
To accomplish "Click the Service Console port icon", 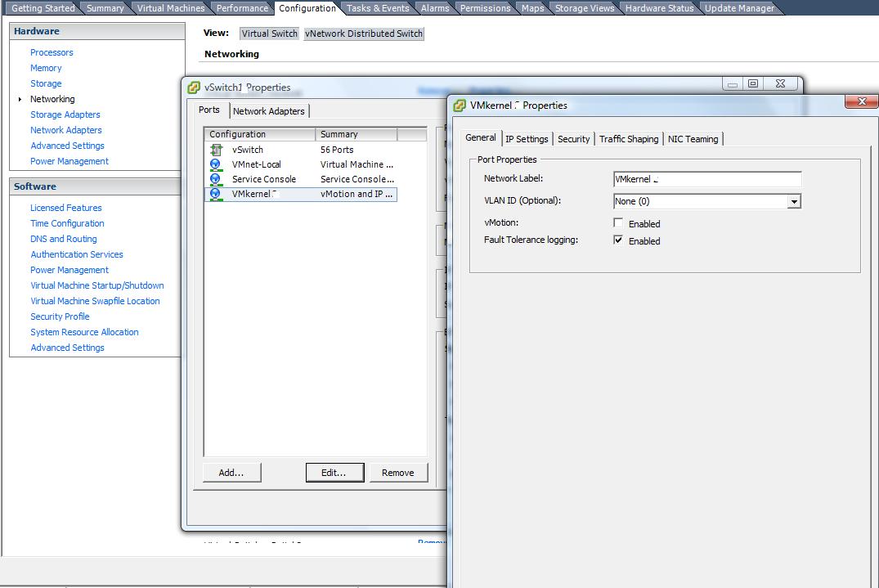I will (215, 179).
